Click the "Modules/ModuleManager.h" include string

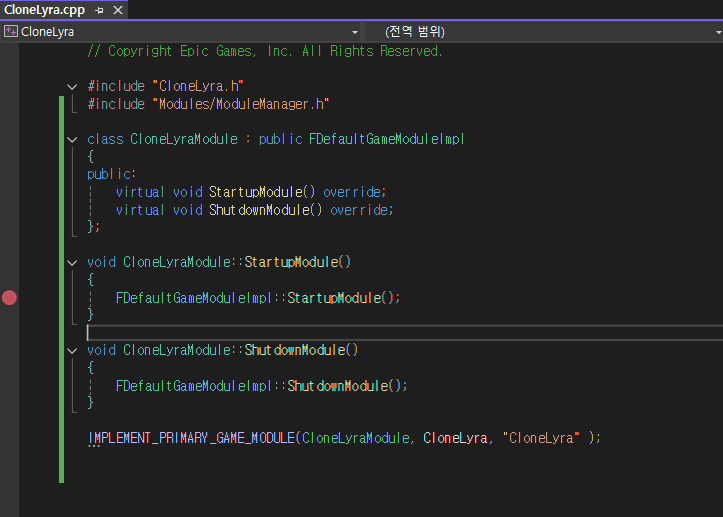coord(241,104)
